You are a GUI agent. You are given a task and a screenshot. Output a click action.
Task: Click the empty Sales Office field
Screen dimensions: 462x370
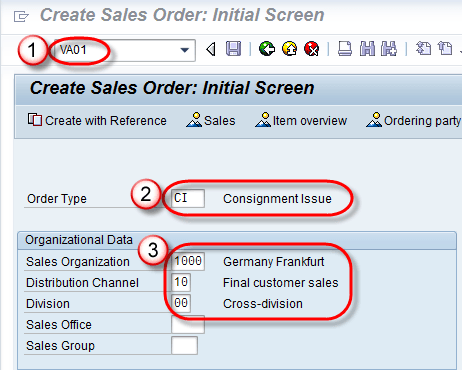[x=188, y=324]
